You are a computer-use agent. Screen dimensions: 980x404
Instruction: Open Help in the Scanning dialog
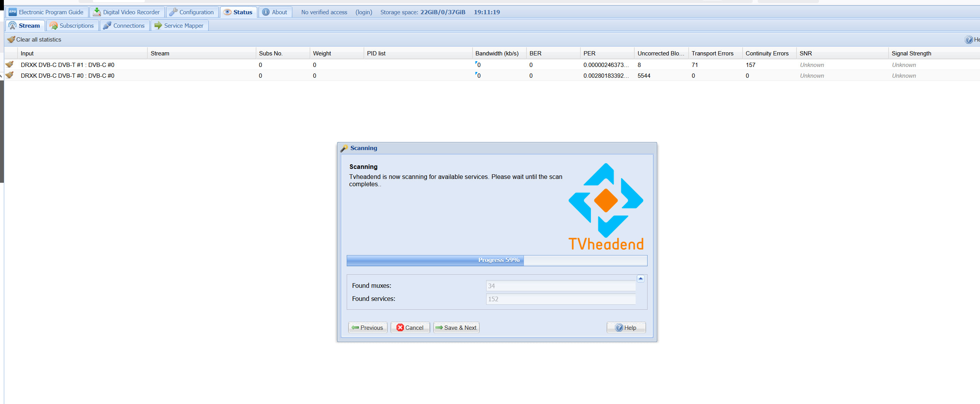click(x=626, y=327)
